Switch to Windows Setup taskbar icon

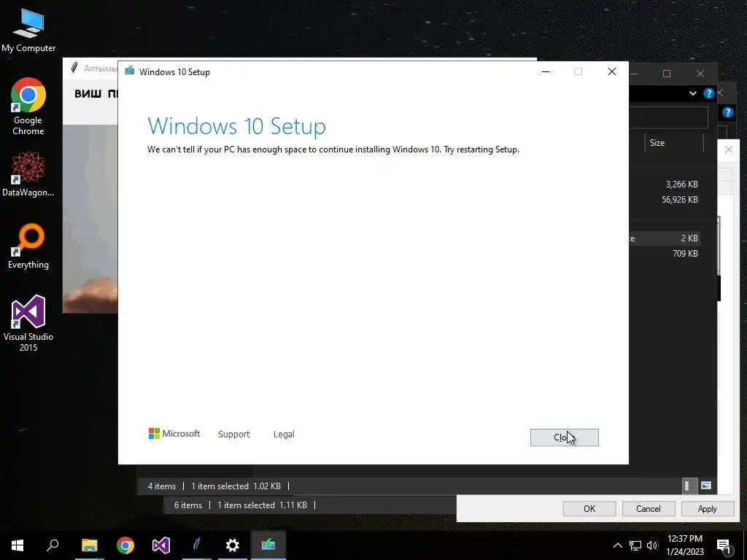[x=268, y=545]
